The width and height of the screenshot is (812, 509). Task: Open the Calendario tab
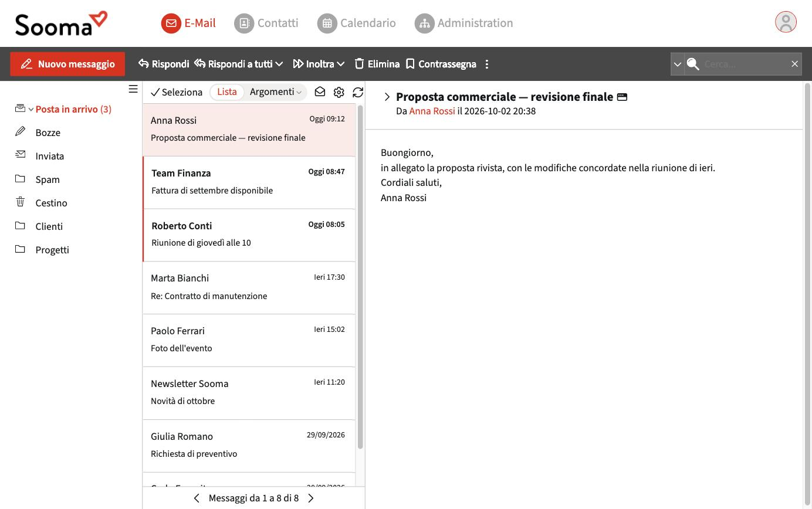[357, 23]
